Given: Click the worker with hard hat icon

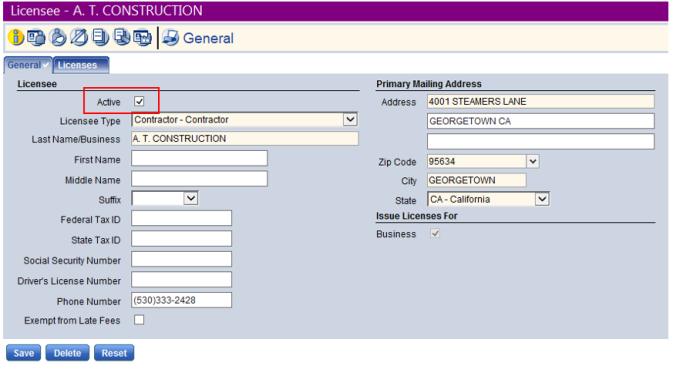Looking at the screenshot, I should click(x=58, y=37).
